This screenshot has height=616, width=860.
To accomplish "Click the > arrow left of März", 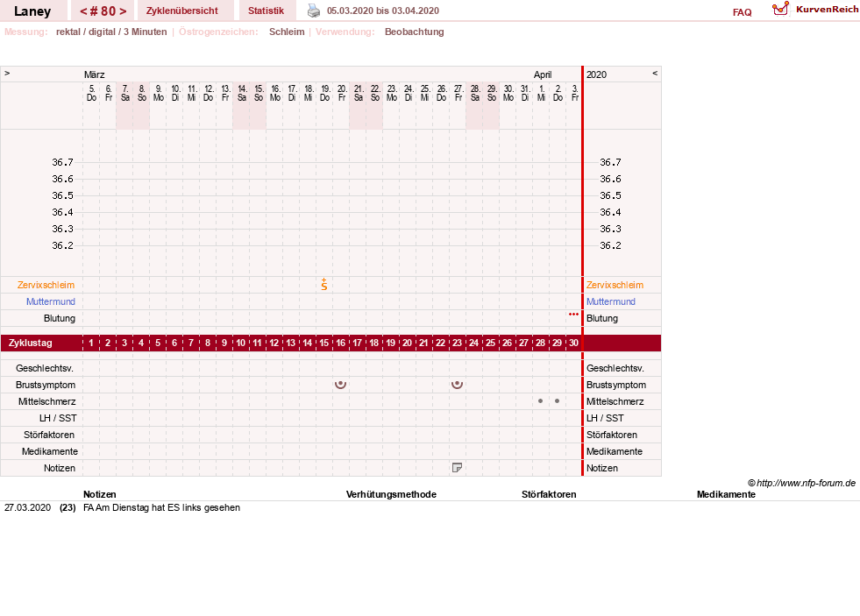I will 7,73.
